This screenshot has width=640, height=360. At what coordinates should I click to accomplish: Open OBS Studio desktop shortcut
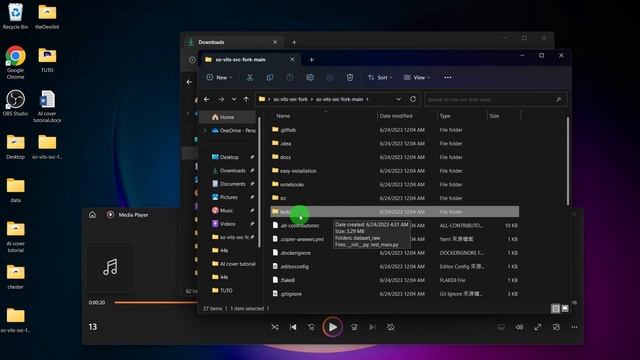point(16,103)
